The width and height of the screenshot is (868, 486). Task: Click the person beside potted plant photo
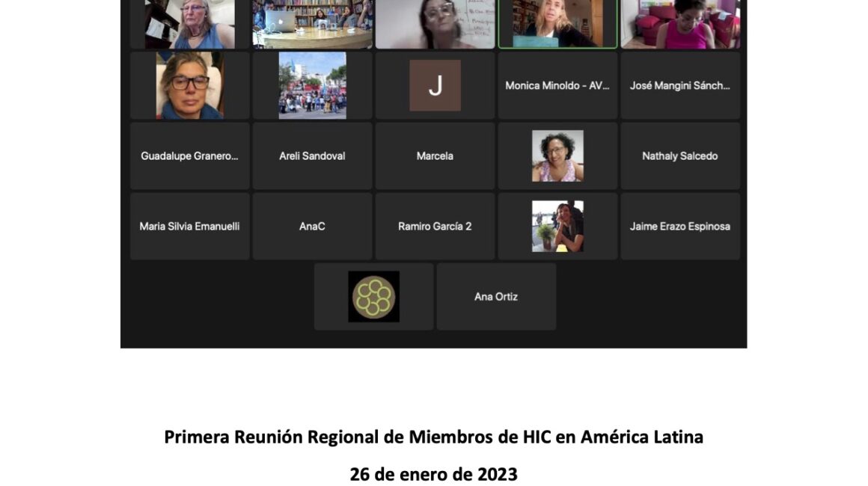coord(557,226)
